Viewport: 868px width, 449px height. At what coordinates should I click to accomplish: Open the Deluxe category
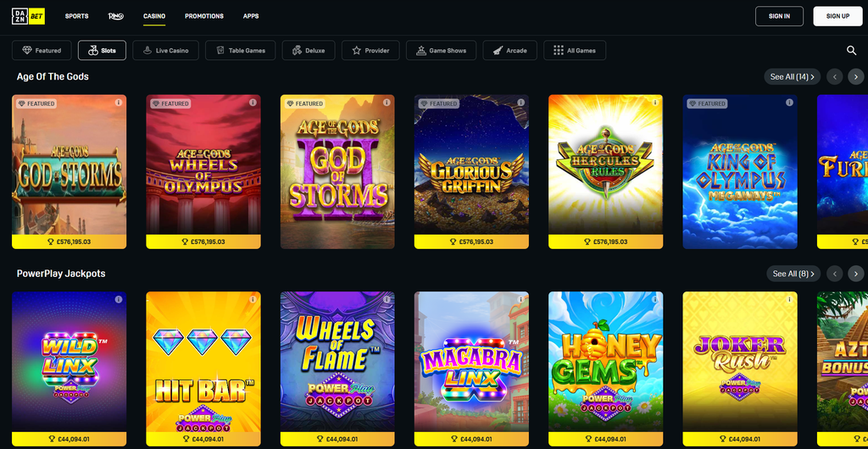309,50
